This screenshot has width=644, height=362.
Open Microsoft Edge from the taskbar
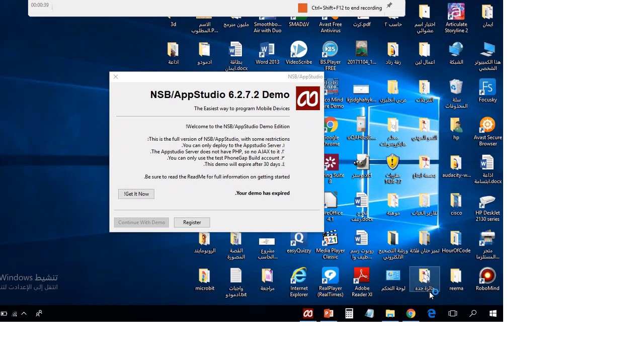(431, 313)
